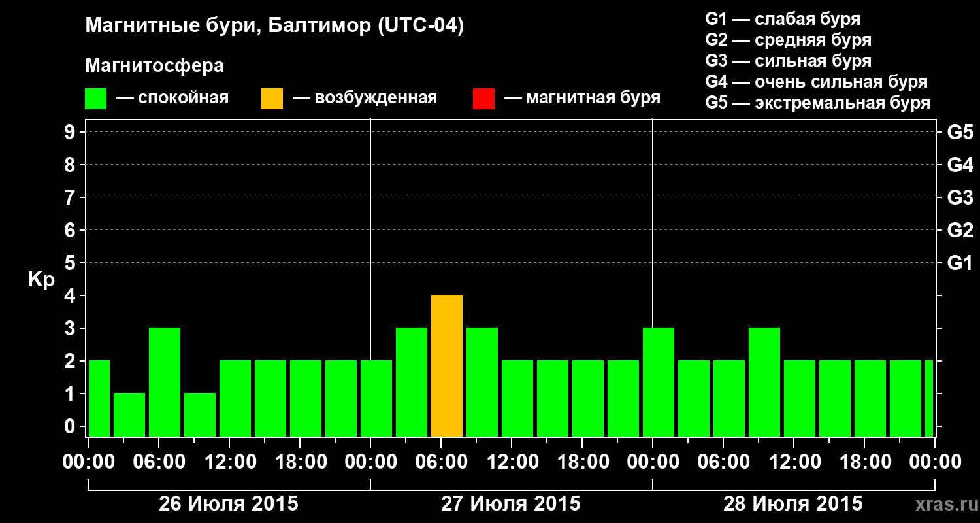The image size is (980, 523).
Task: Click right-axis 'G3' level label
Action: pyautogui.click(x=960, y=197)
